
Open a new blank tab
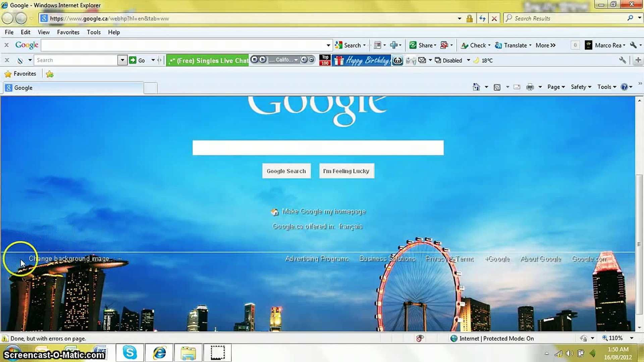point(151,88)
